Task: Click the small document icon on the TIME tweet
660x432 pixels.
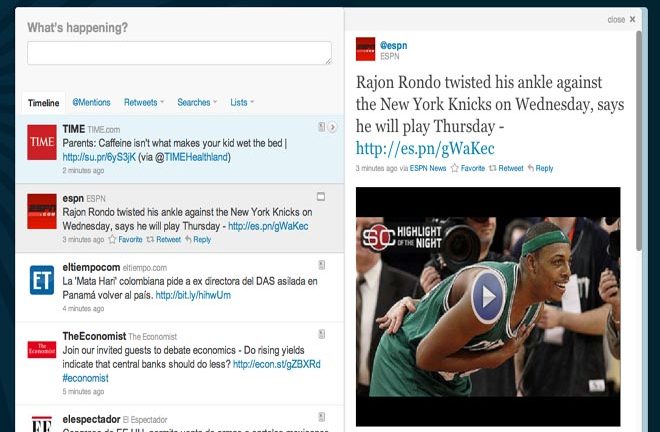Action: click(x=322, y=127)
